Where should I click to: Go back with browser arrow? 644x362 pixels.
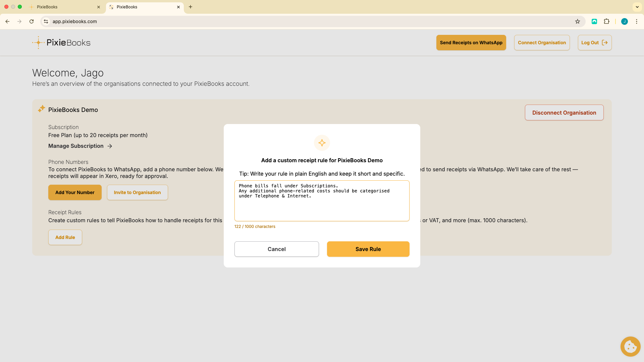click(x=7, y=21)
